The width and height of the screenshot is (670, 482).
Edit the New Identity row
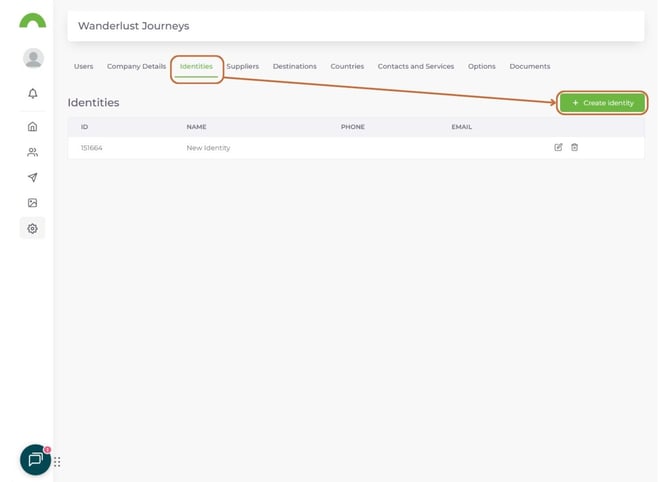point(558,147)
